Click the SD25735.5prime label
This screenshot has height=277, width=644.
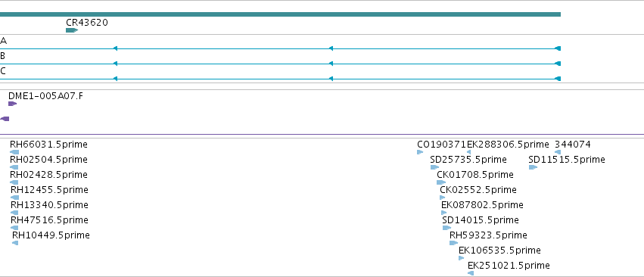468,160
